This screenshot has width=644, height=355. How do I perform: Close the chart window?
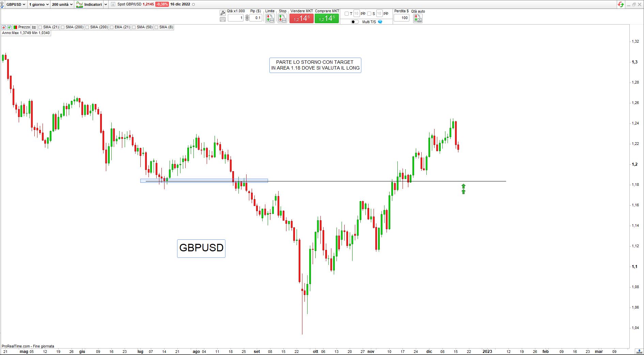(640, 4)
